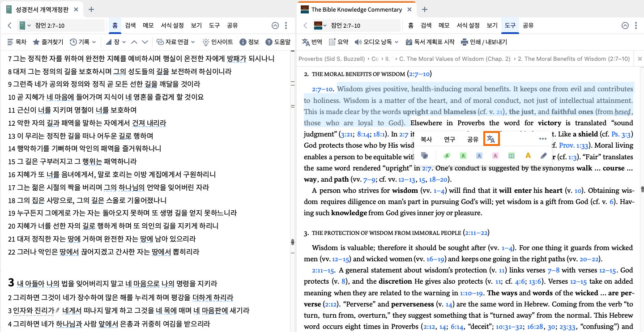Image resolution: width=644 pixels, height=332 pixels.
Task: Click 인사이트 lightbulb button
Action: pyautogui.click(x=218, y=42)
